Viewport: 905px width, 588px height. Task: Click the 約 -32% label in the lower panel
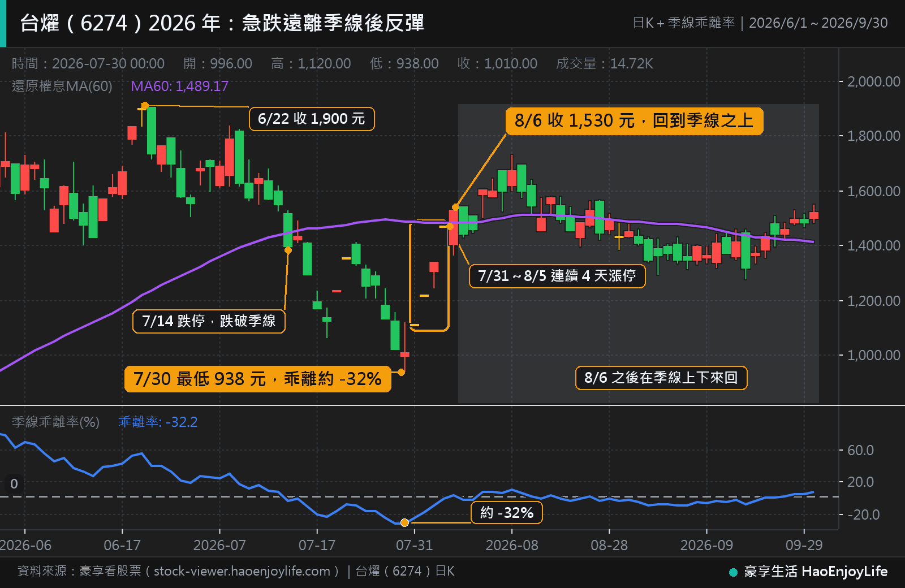pos(507,513)
